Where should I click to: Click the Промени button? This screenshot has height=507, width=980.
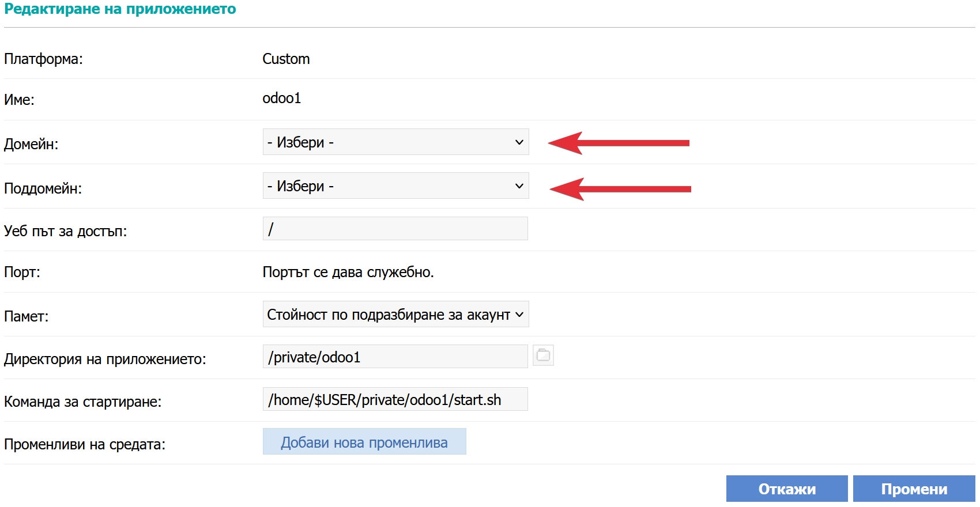click(914, 489)
